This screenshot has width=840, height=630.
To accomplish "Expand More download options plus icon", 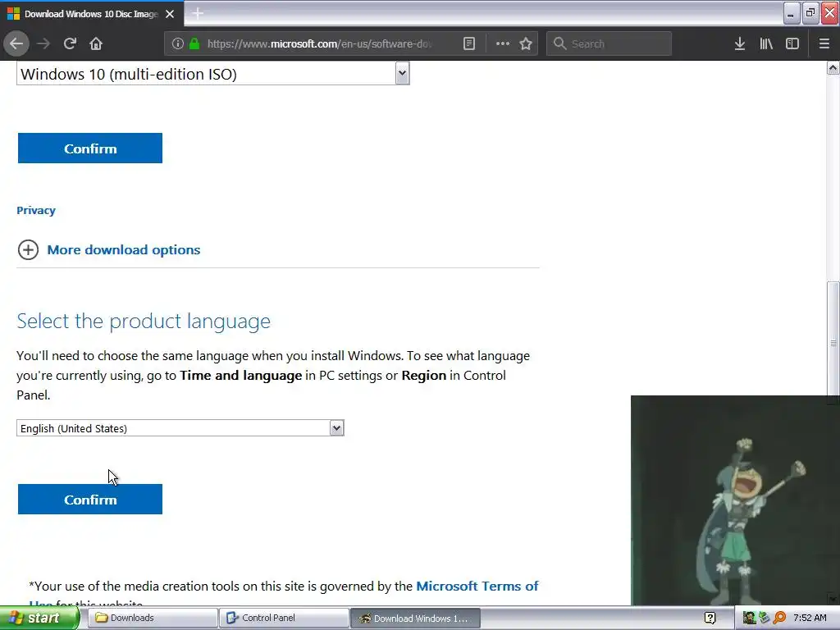I will tap(28, 249).
